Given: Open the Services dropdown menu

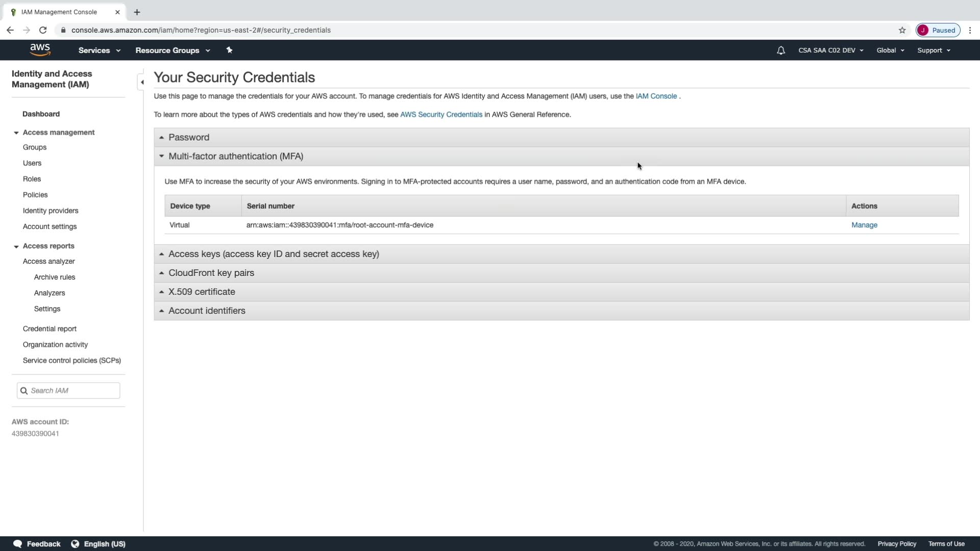Looking at the screenshot, I should pyautogui.click(x=99, y=51).
